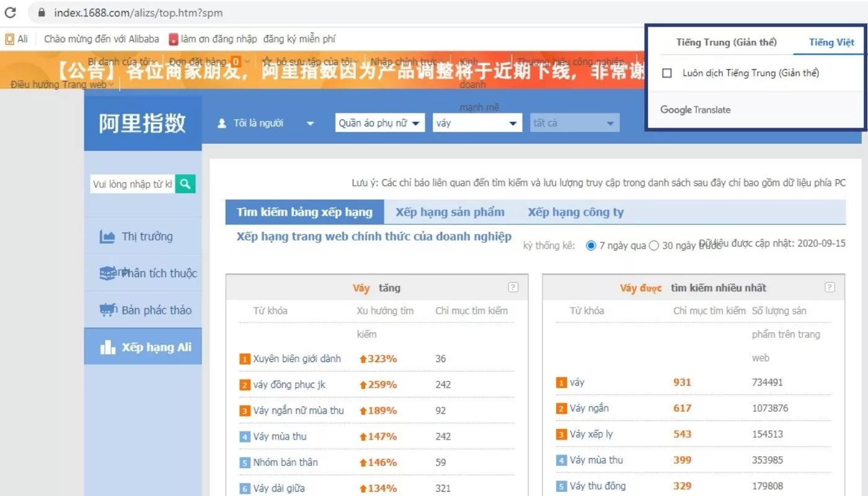Select Tiếng Việt translate tab
This screenshot has height=496, width=868.
point(831,42)
